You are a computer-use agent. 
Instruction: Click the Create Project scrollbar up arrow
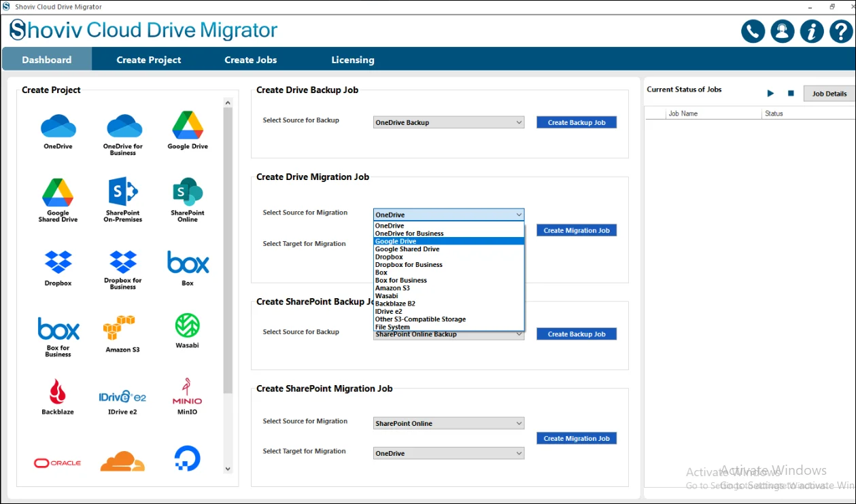[x=228, y=103]
